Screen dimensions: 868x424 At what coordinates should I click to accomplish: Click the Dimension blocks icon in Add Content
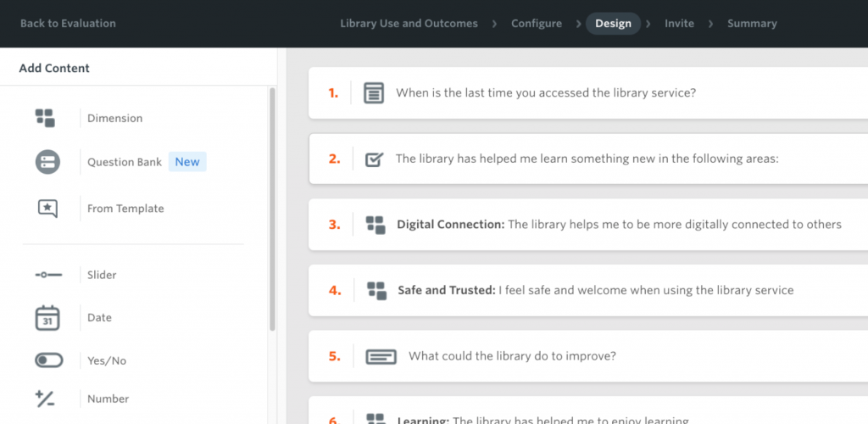(45, 119)
